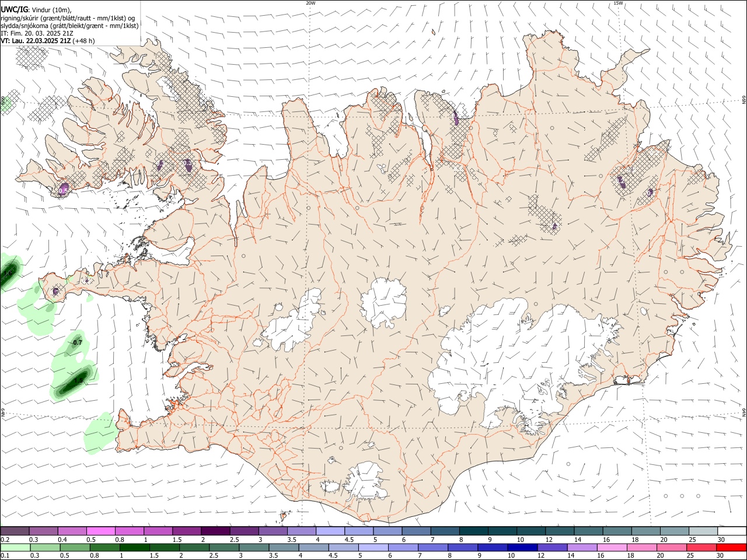747x560 pixels.
Task: Click the upper legend swatch between 1.5 and 2
Action: point(186,531)
